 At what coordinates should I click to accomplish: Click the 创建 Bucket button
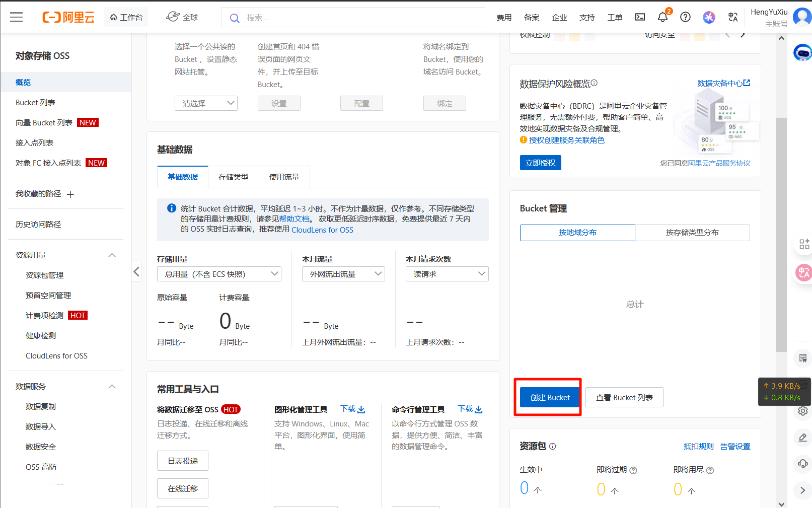550,397
